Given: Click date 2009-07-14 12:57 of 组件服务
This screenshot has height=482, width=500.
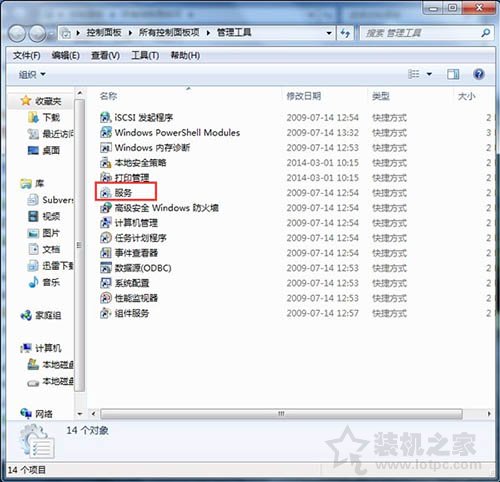Looking at the screenshot, I should 322,313.
